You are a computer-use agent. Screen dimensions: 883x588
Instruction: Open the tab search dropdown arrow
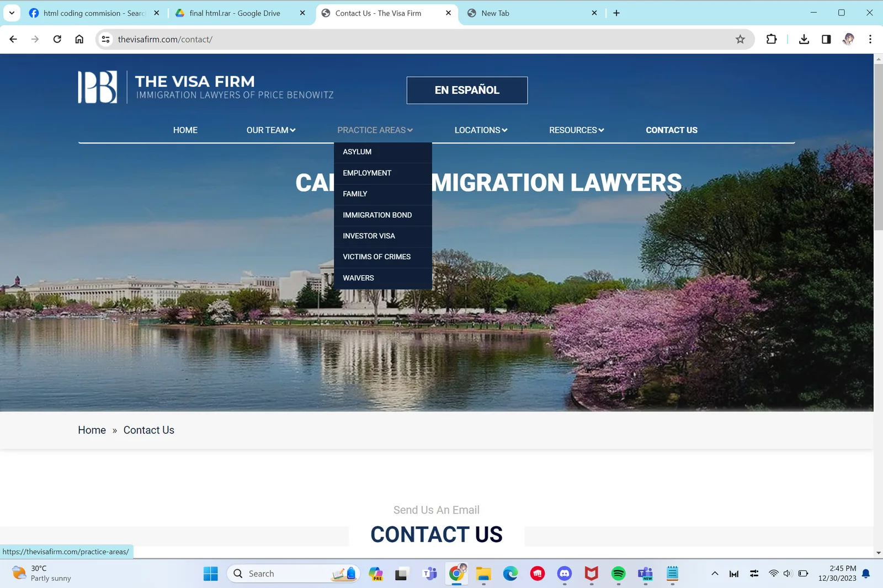[12, 13]
